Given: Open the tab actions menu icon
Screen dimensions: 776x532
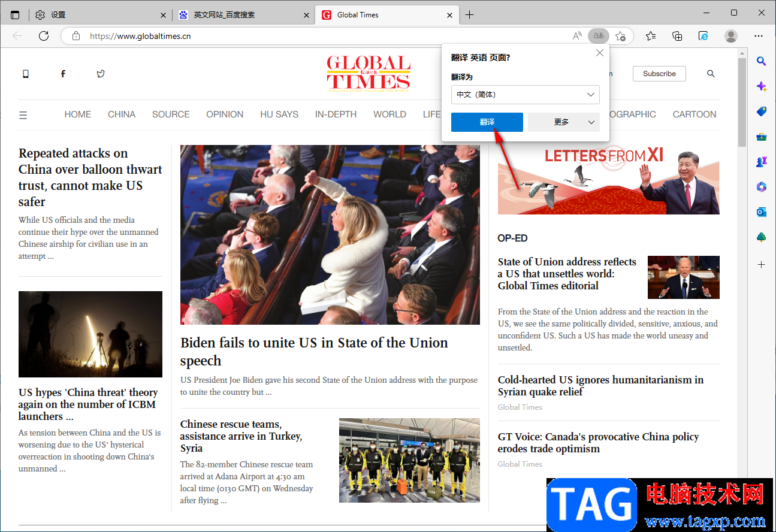Looking at the screenshot, I should point(15,15).
